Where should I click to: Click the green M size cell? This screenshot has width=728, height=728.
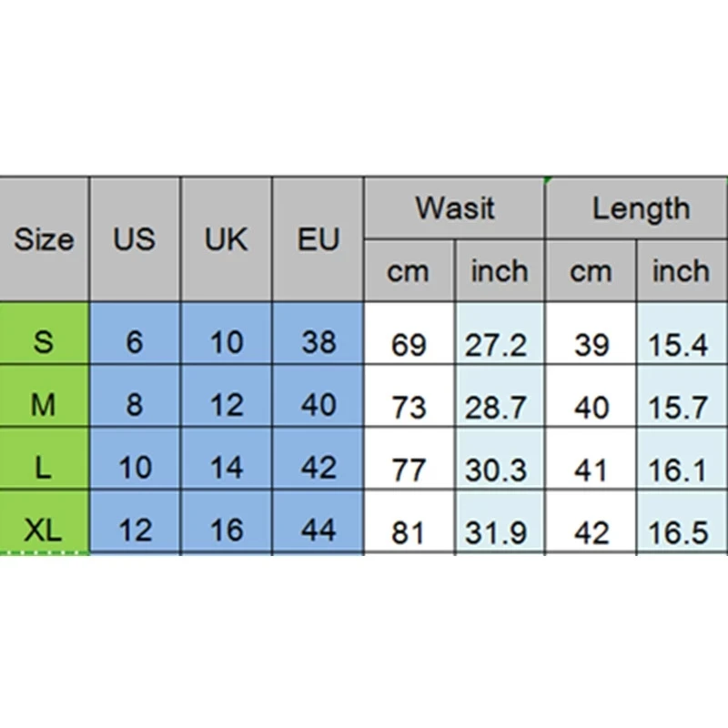[44, 405]
